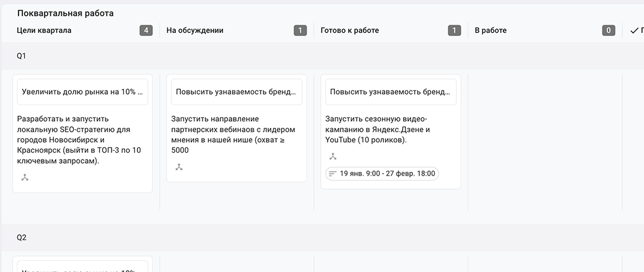Click the subtask icon on the partner webinars card
Image resolution: width=644 pixels, height=272 pixels.
(179, 167)
